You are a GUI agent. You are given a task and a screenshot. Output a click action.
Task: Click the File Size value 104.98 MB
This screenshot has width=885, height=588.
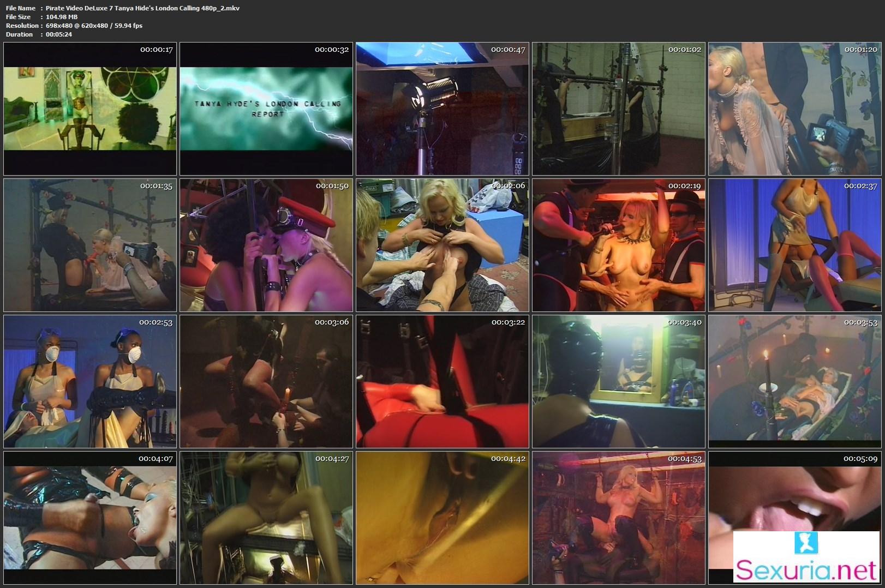62,17
